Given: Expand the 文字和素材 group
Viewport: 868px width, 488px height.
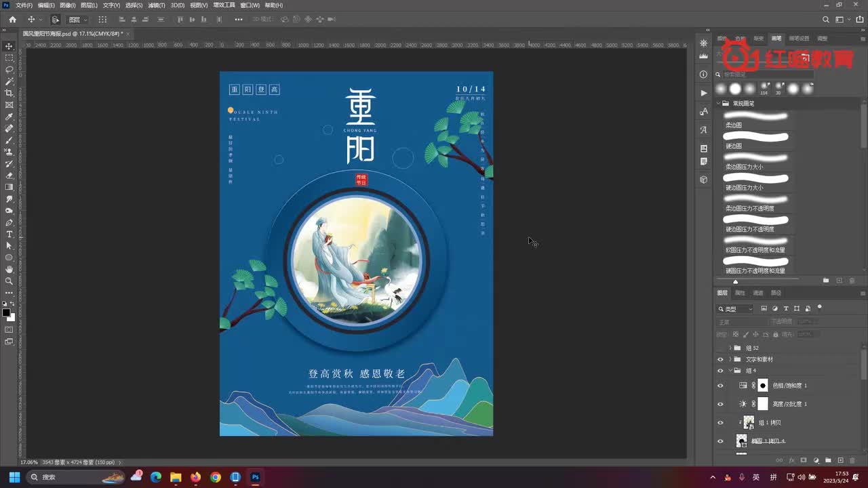Looking at the screenshot, I should point(730,359).
